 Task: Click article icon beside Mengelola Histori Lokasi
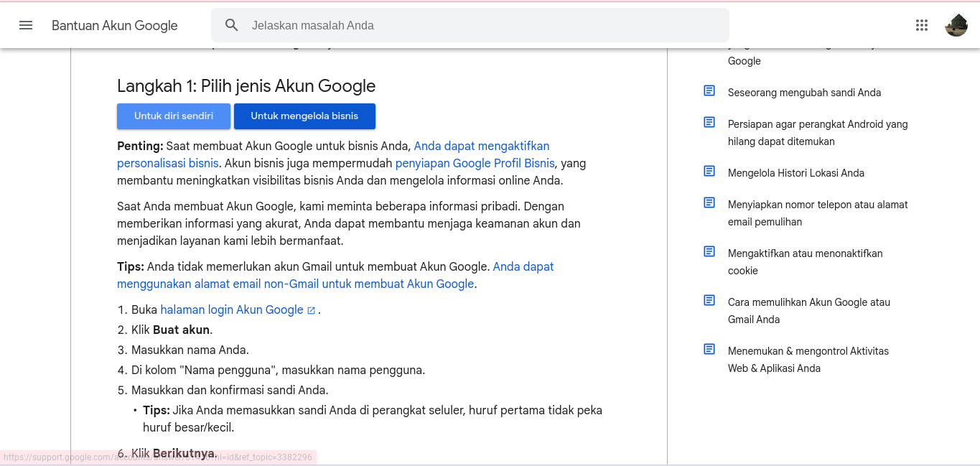(709, 171)
